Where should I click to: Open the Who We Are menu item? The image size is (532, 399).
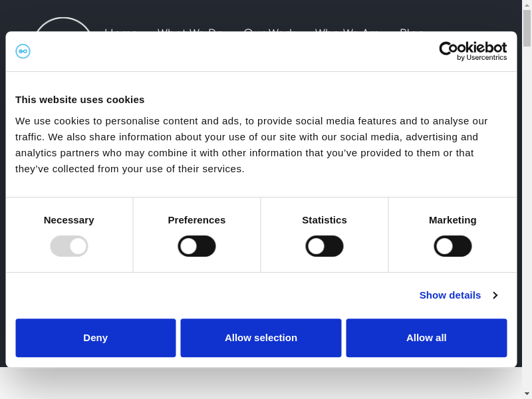(x=346, y=29)
